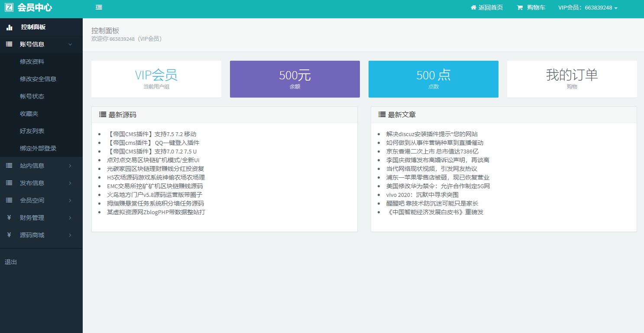The width and height of the screenshot is (644, 333).
Task: Click the bar chart icon beside 控制面板
Action: 10,27
